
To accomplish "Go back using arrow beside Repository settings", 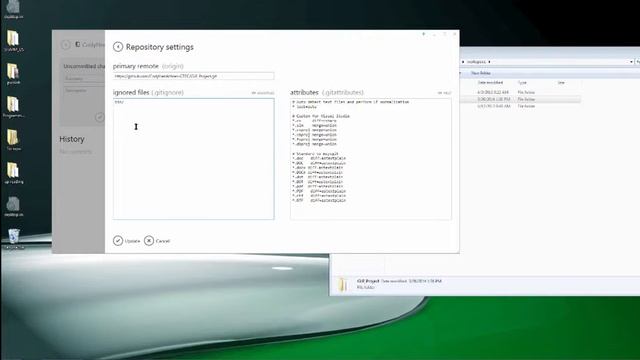I will click(x=118, y=47).
